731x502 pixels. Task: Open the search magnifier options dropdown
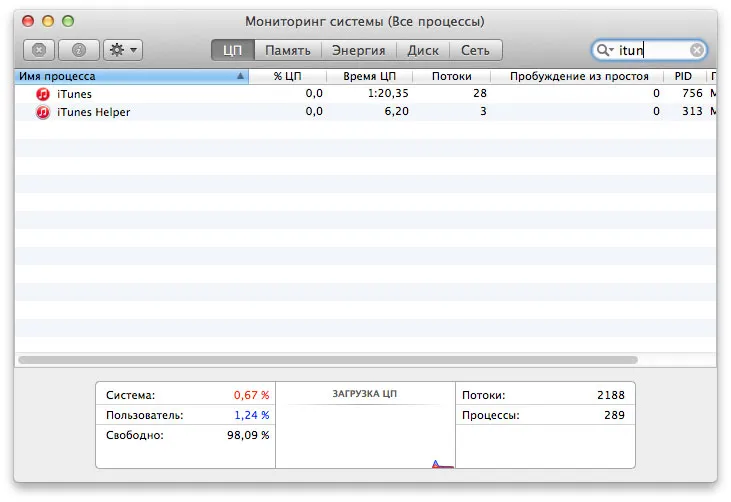coord(605,50)
